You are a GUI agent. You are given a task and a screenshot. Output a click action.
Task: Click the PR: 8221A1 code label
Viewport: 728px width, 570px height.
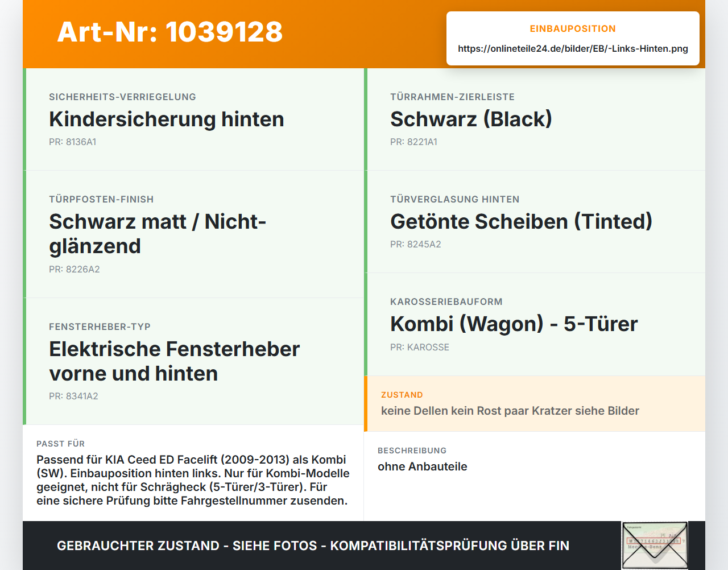click(414, 142)
